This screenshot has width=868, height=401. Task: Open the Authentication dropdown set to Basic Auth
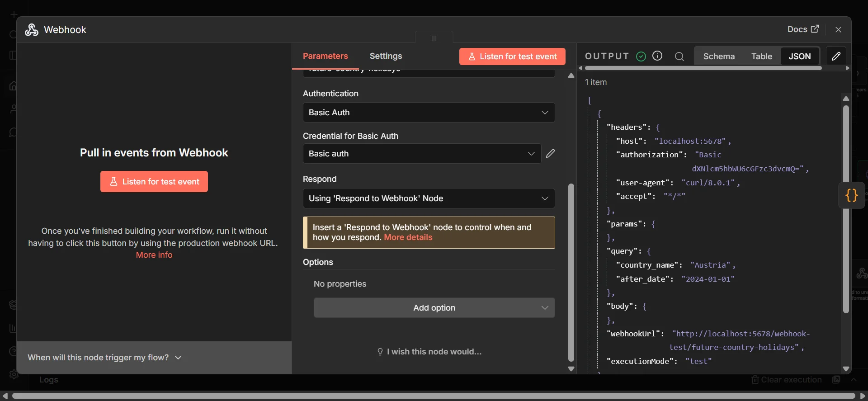click(x=429, y=113)
